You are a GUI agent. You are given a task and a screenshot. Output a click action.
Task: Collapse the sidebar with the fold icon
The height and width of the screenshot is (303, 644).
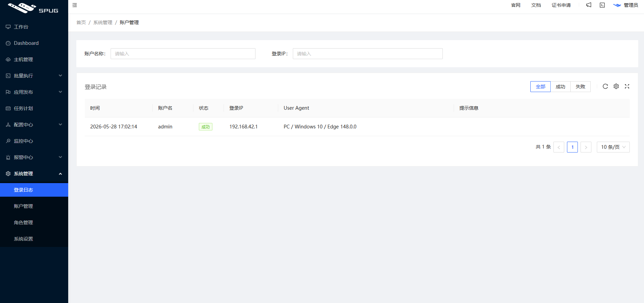click(75, 5)
